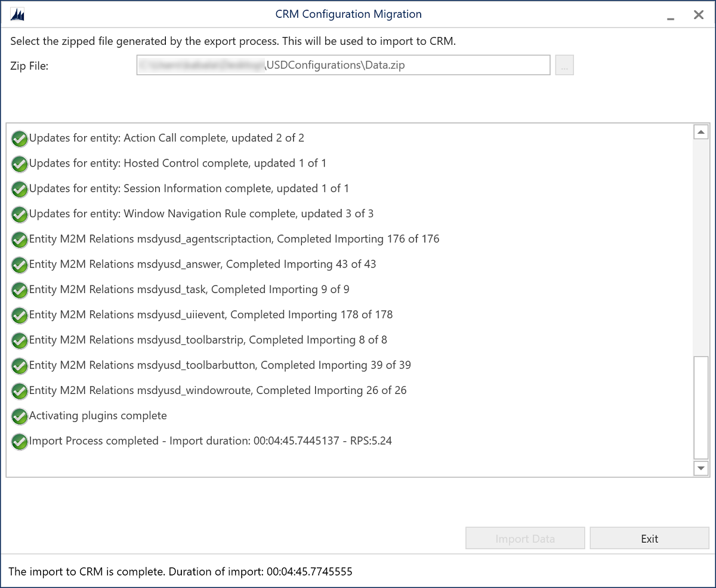Select 'msdyusd_uiievent, Completed Importing 178 of 178' text
The width and height of the screenshot is (716, 588).
(211, 314)
